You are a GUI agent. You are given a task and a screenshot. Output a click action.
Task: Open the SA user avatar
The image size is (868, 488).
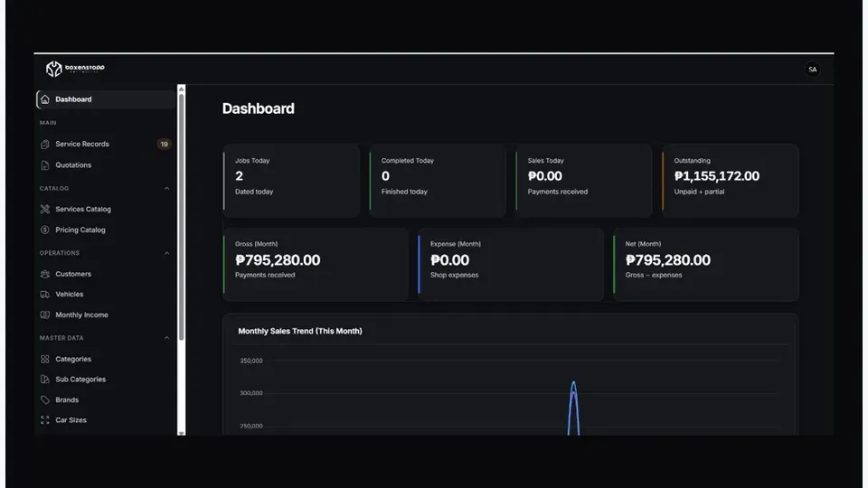tap(812, 70)
